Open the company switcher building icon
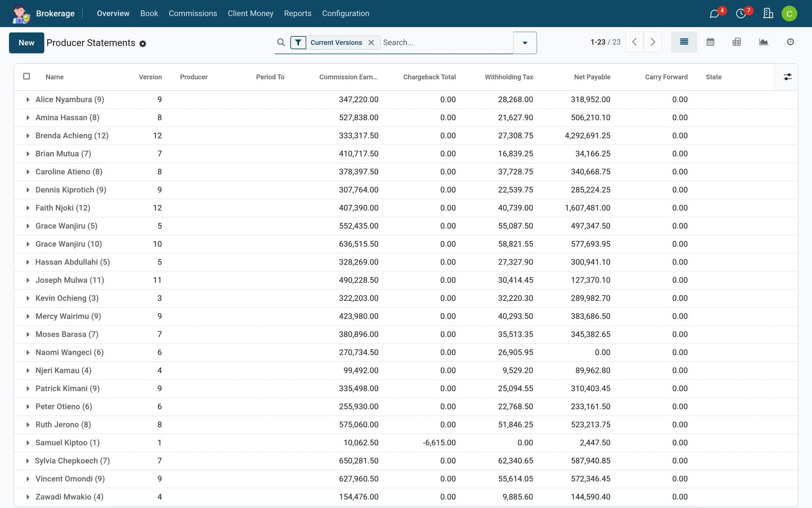The image size is (812, 508). click(768, 14)
